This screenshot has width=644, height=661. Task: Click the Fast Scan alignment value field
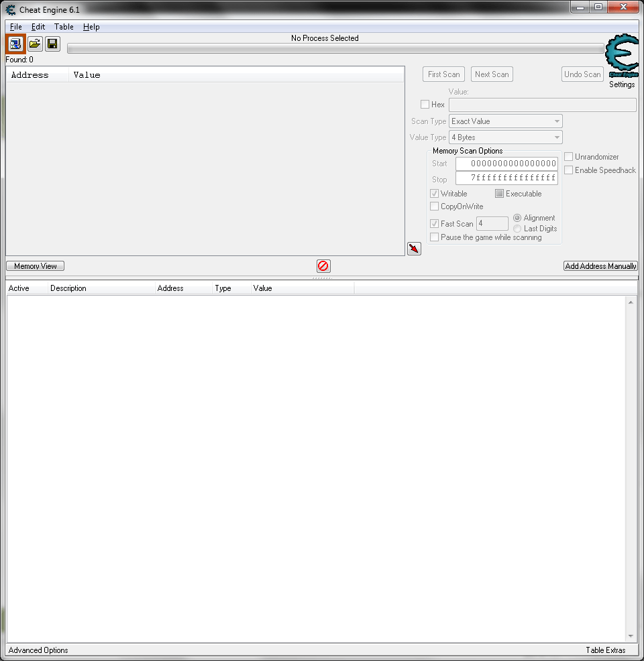[492, 223]
